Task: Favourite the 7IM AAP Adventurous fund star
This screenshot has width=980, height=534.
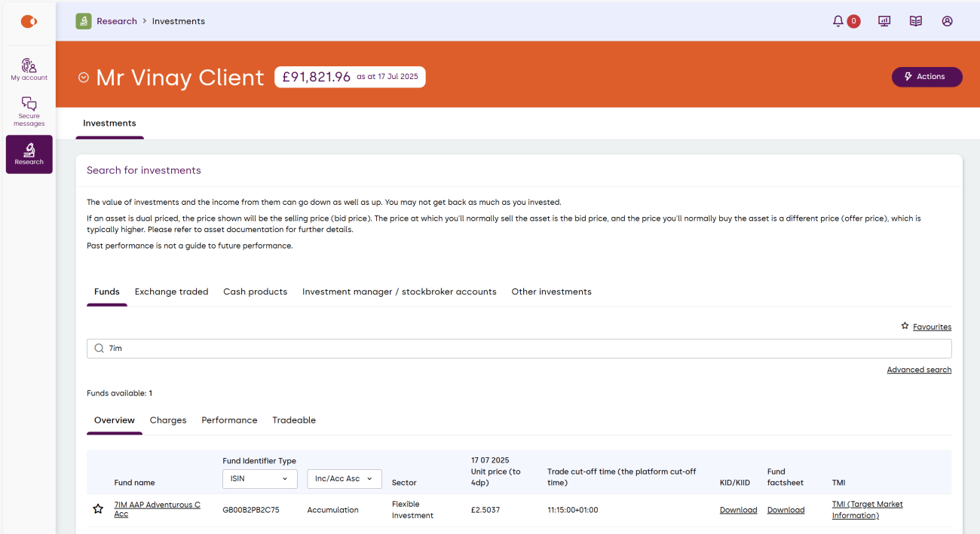Action: (x=98, y=509)
